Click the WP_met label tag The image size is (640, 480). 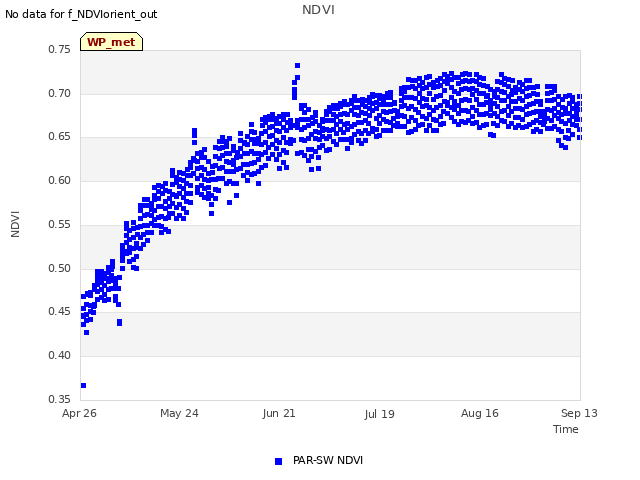pyautogui.click(x=111, y=42)
